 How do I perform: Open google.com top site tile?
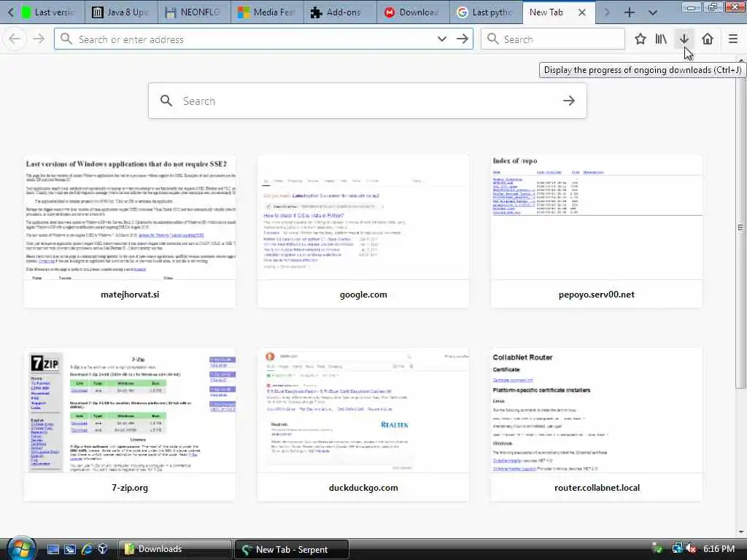tap(363, 231)
